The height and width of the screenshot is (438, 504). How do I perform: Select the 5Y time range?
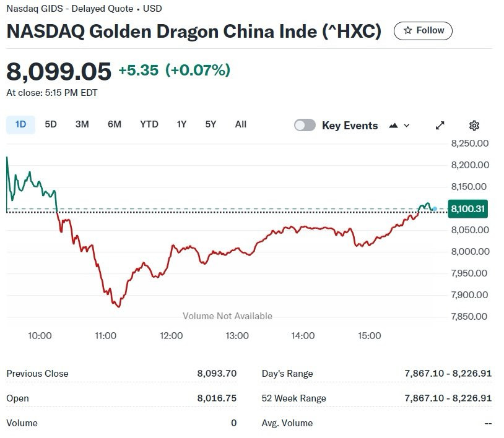(211, 124)
